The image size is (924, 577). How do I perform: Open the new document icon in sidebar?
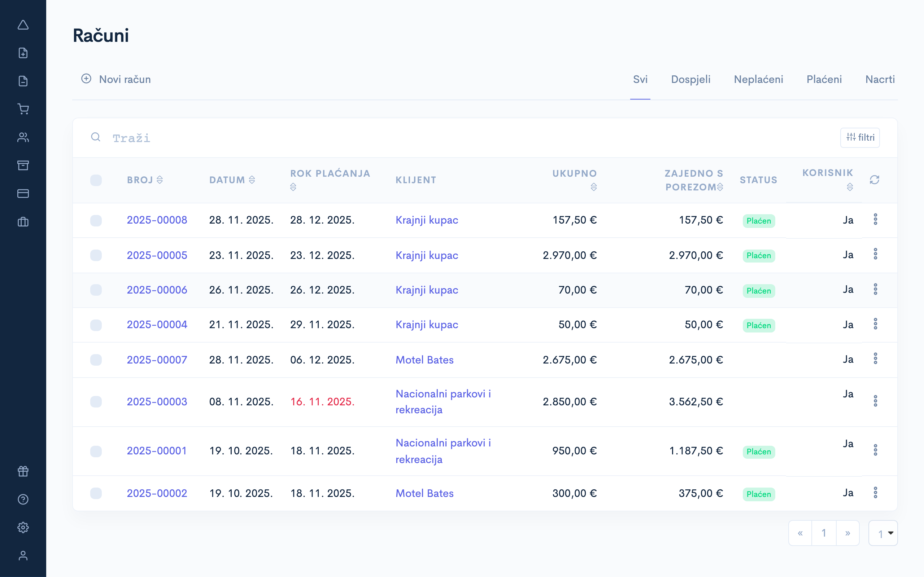point(23,53)
